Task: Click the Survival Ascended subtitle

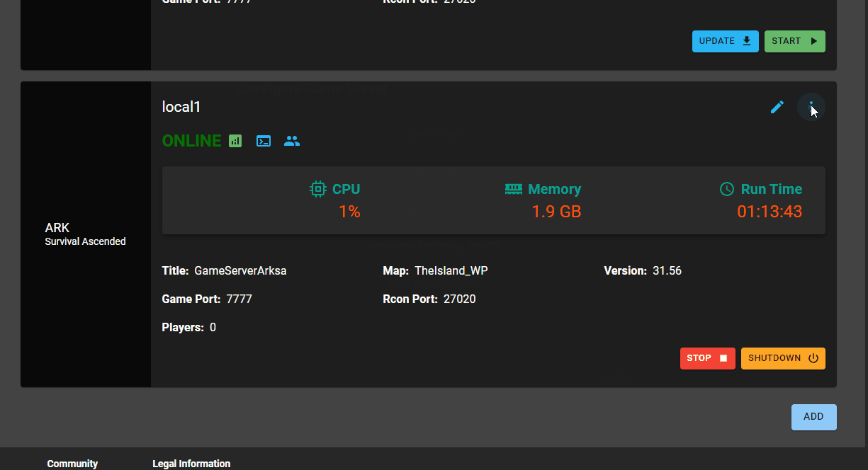Action: pos(85,241)
